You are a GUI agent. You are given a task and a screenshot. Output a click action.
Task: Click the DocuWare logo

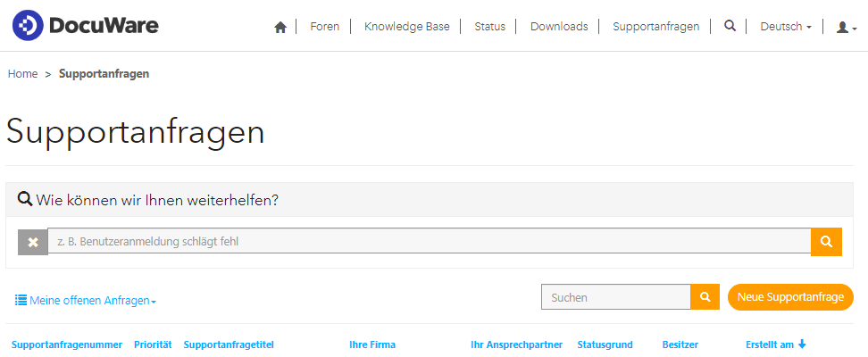pos(86,26)
